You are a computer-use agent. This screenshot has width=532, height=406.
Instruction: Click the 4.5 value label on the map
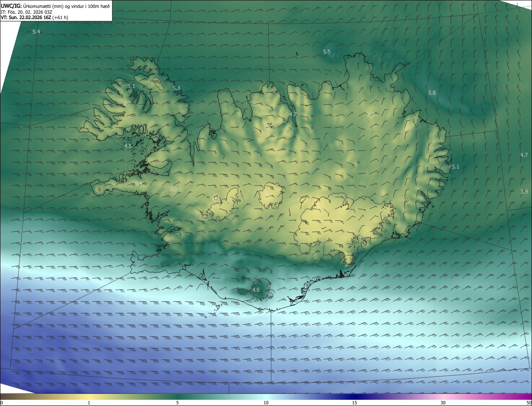(x=128, y=146)
